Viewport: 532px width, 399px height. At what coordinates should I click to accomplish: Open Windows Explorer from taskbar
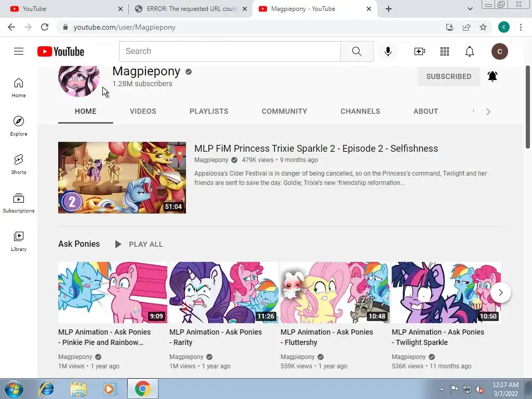point(78,389)
